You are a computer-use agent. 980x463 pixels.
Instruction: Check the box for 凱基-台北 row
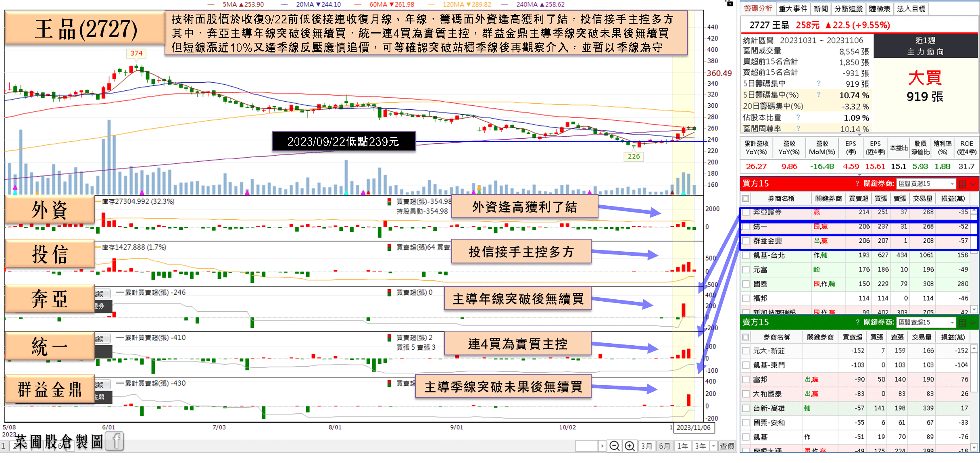pyautogui.click(x=746, y=255)
